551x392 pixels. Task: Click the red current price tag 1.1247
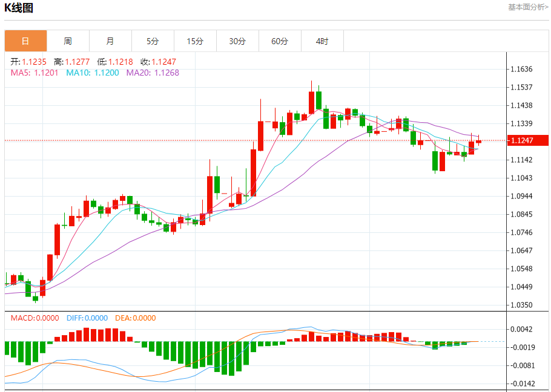tap(528, 140)
